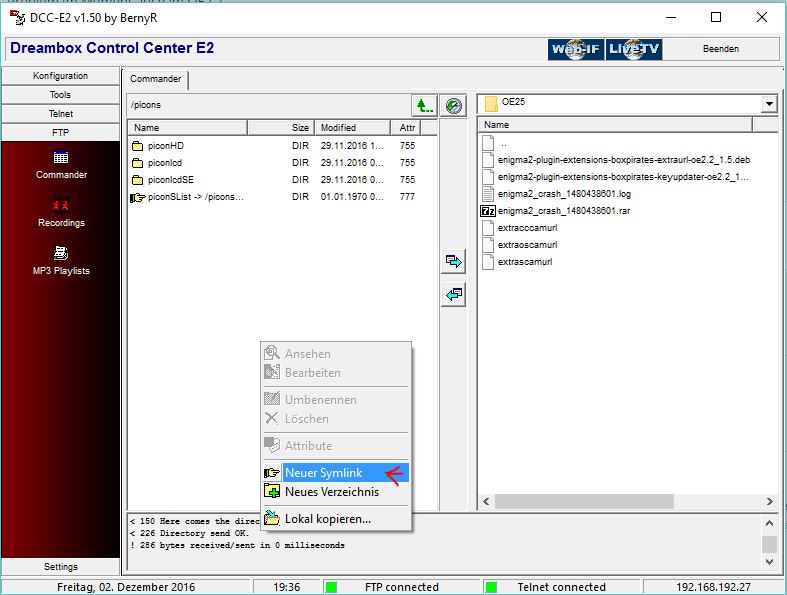The width and height of the screenshot is (787, 595).
Task: Expand the Settings section
Action: coord(60,567)
